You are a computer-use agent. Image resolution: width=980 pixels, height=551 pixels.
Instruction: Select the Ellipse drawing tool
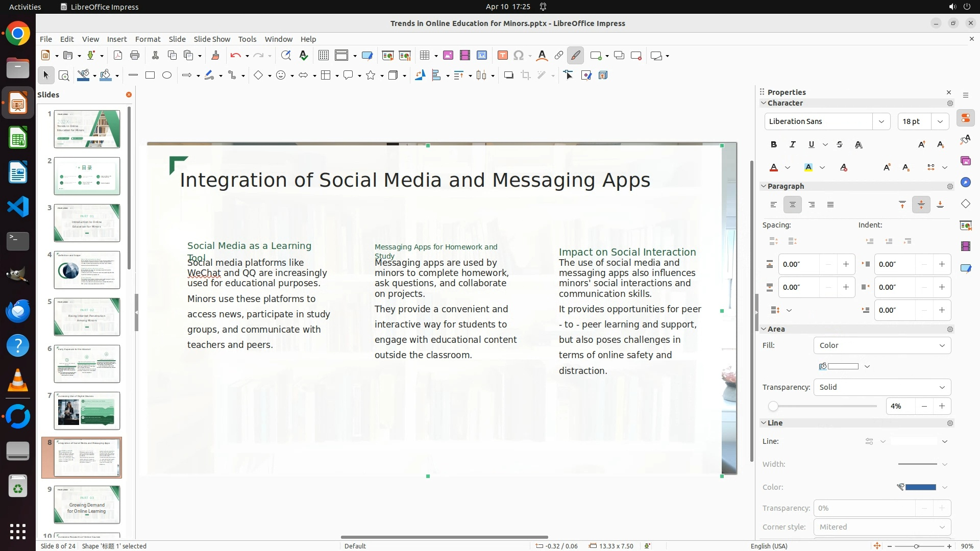click(167, 76)
